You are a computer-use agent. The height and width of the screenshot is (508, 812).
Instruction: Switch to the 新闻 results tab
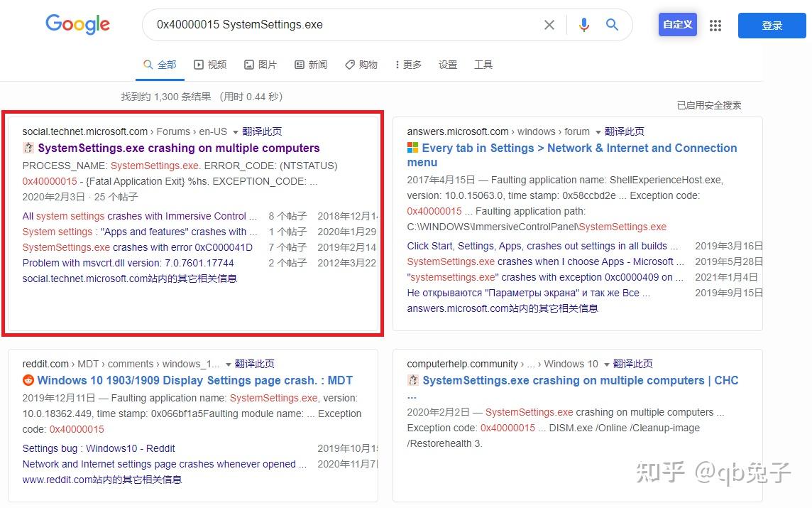(x=316, y=64)
